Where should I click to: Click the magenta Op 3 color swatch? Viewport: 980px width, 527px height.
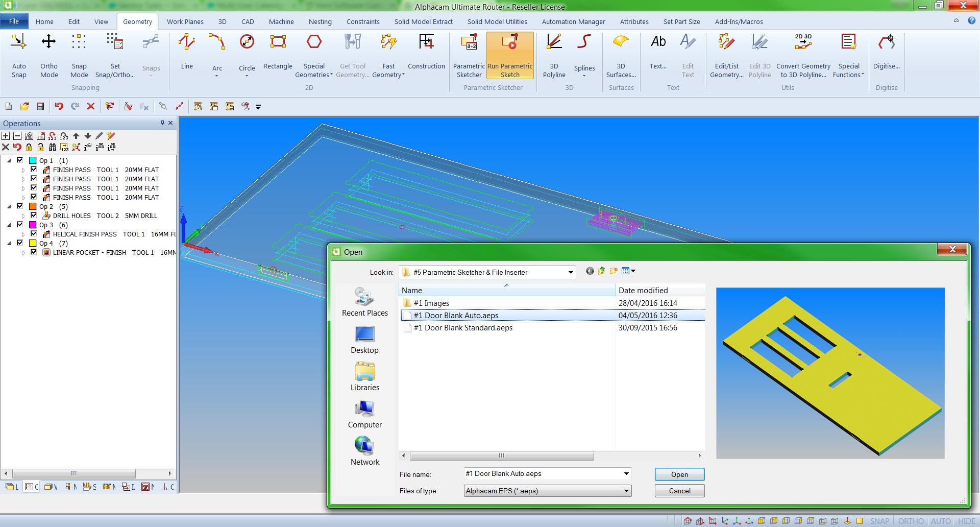[33, 225]
